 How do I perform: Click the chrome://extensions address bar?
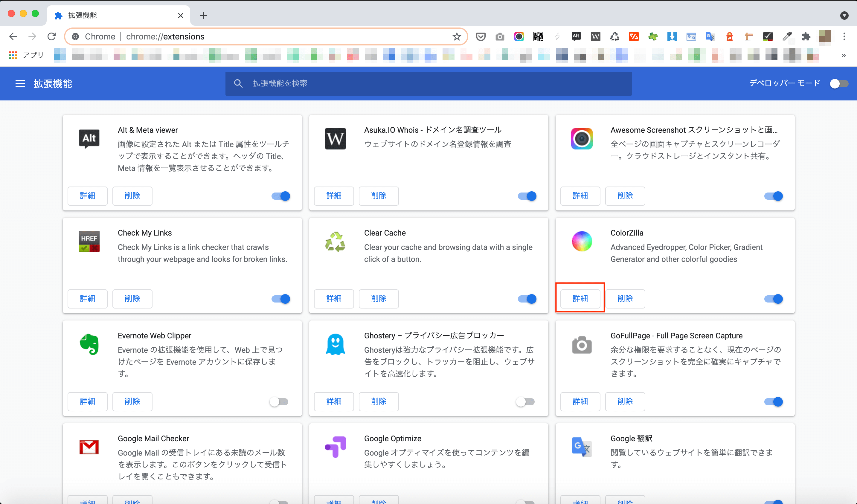[266, 36]
